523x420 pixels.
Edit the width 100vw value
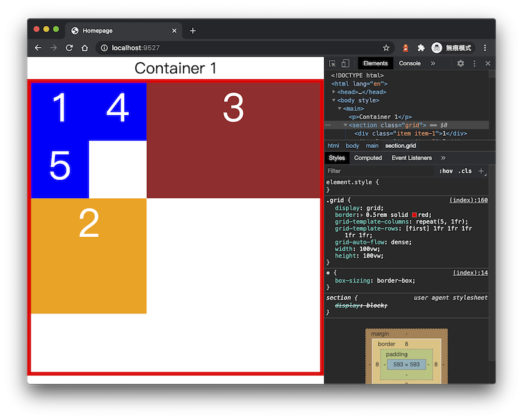[x=368, y=249]
